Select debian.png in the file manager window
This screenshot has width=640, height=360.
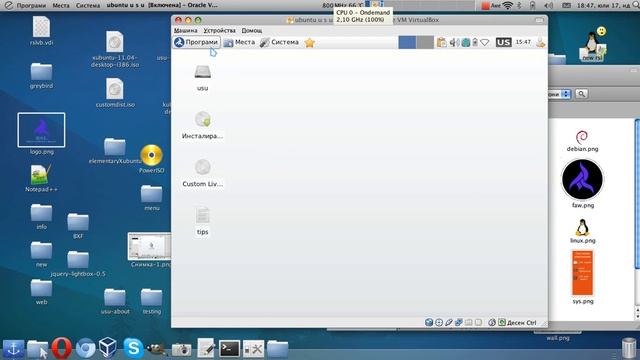(582, 141)
